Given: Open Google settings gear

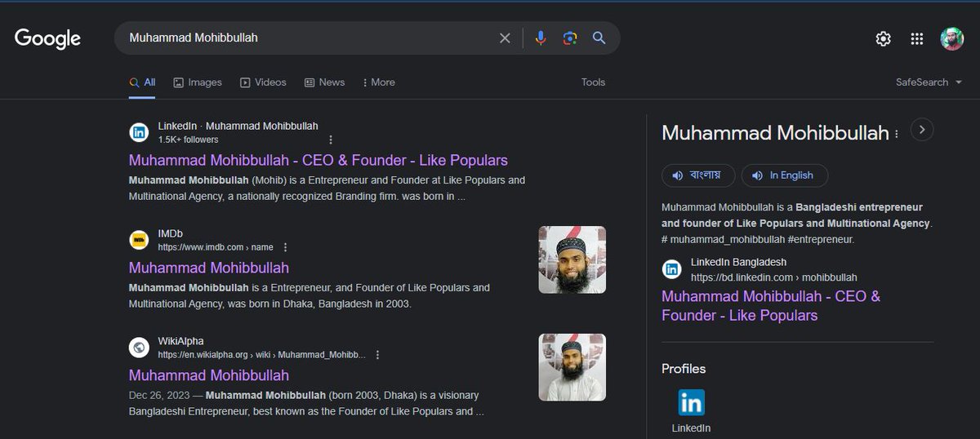Looking at the screenshot, I should click(x=883, y=38).
